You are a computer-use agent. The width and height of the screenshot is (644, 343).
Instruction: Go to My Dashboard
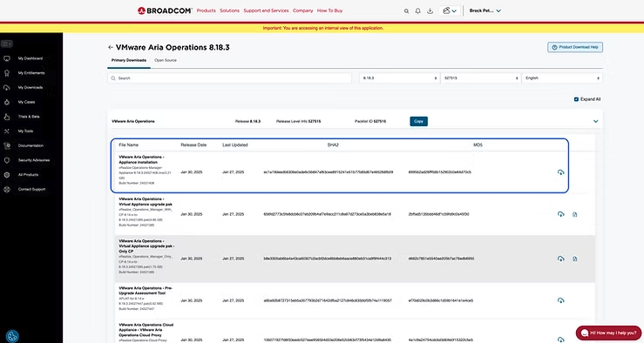(x=31, y=58)
